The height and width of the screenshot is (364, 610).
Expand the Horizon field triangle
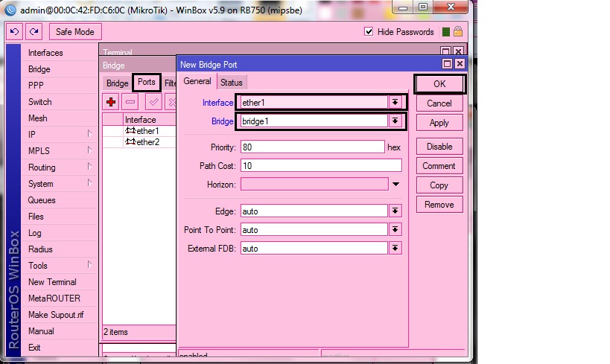pos(395,185)
